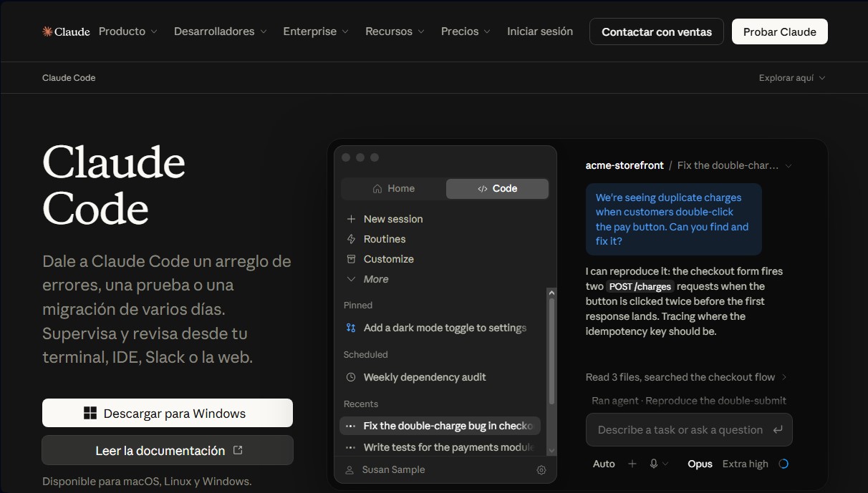
Task: Click the dots icon beside Write tests for payments
Action: 350,447
